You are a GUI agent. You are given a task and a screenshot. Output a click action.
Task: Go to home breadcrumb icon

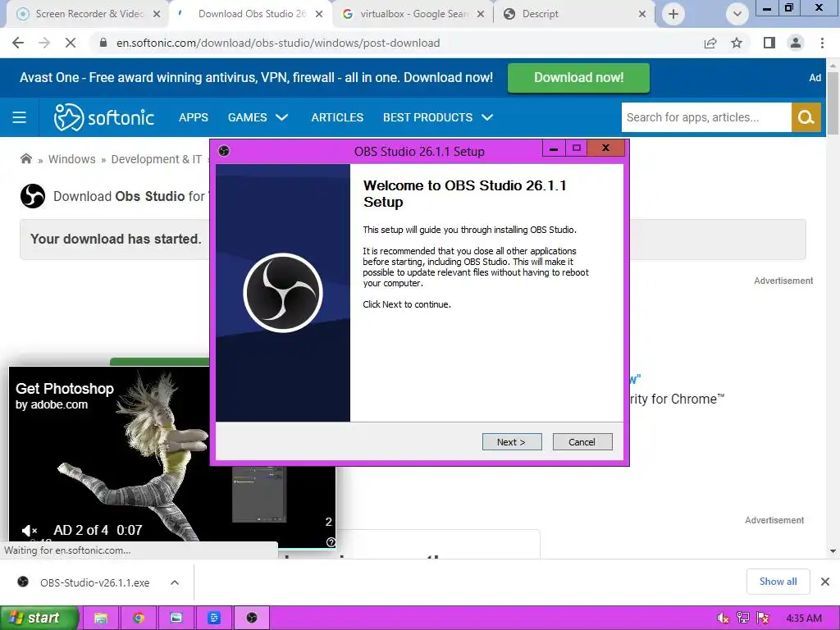(x=25, y=158)
